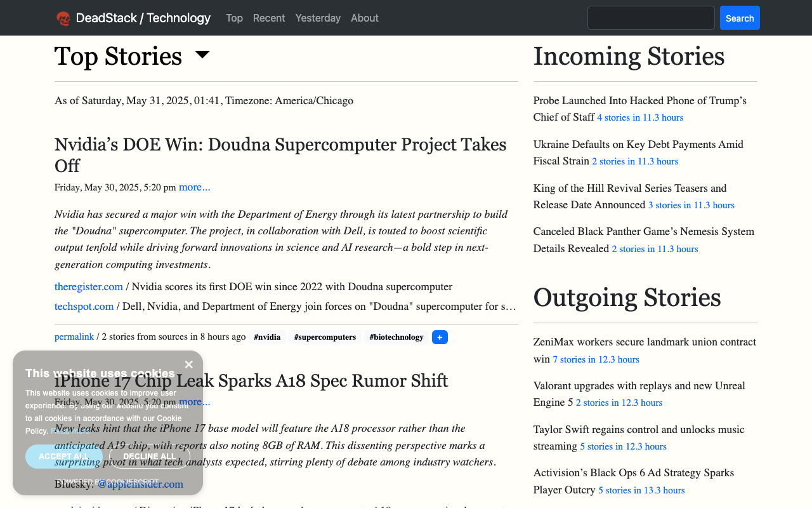Close the cookie banner with X

point(188,364)
